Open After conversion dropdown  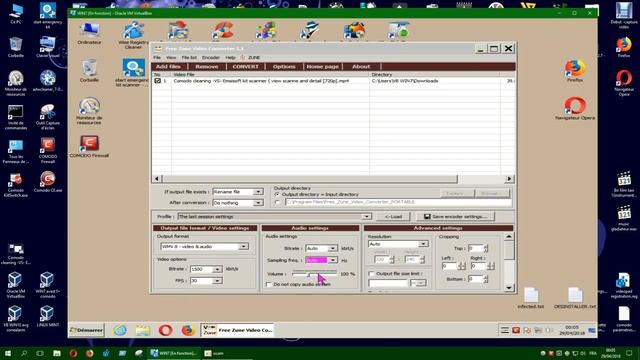258,202
